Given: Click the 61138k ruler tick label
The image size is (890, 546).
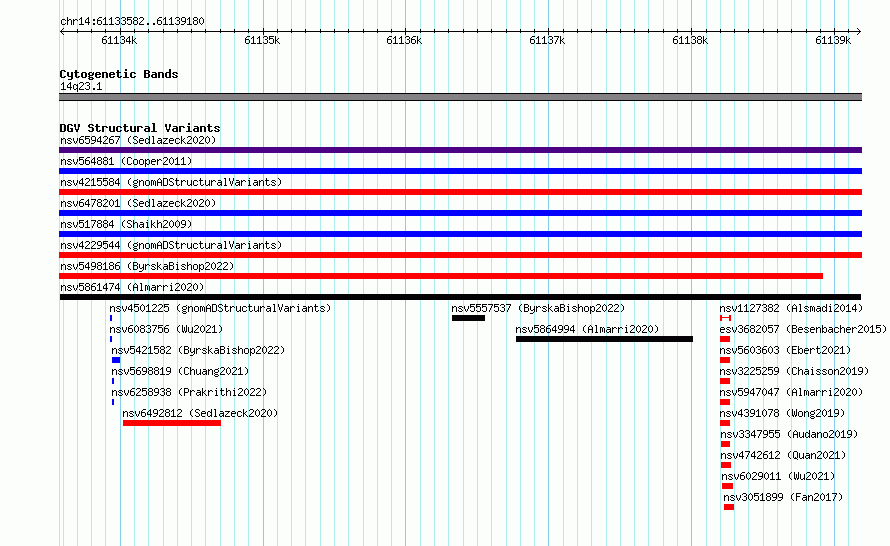Looking at the screenshot, I should 690,40.
